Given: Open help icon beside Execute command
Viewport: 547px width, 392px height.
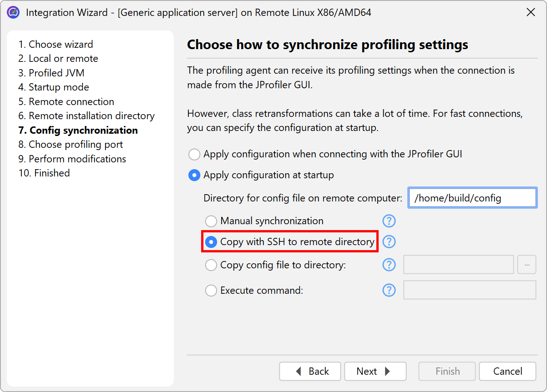Looking at the screenshot, I should (x=389, y=290).
